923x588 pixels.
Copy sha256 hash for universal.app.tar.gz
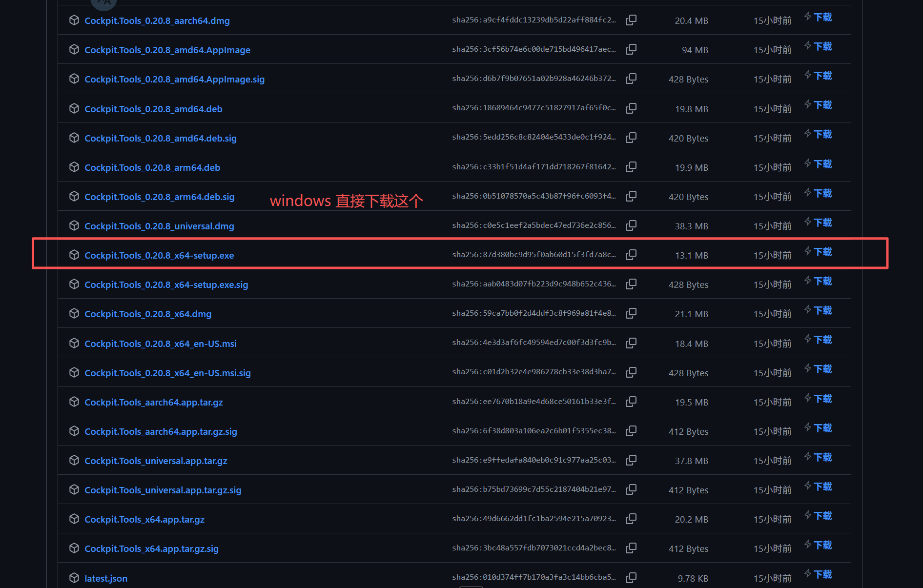click(631, 460)
